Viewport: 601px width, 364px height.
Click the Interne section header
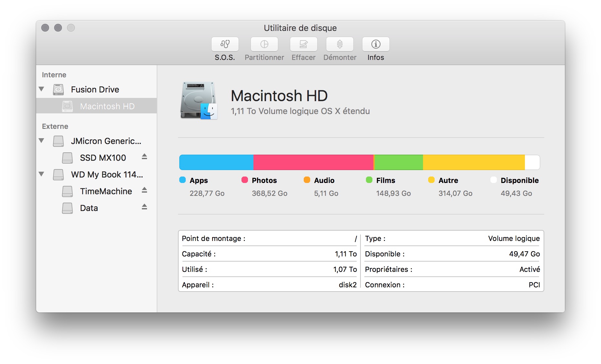(x=54, y=75)
